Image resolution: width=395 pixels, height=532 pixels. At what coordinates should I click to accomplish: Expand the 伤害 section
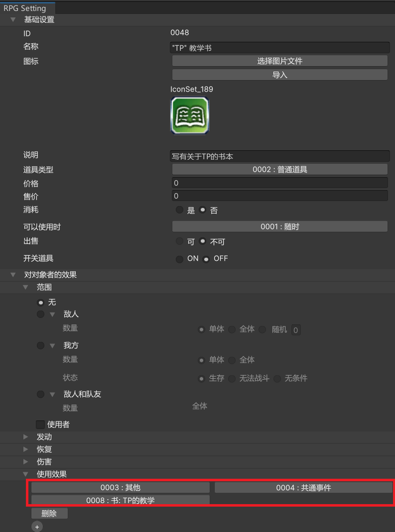click(26, 462)
